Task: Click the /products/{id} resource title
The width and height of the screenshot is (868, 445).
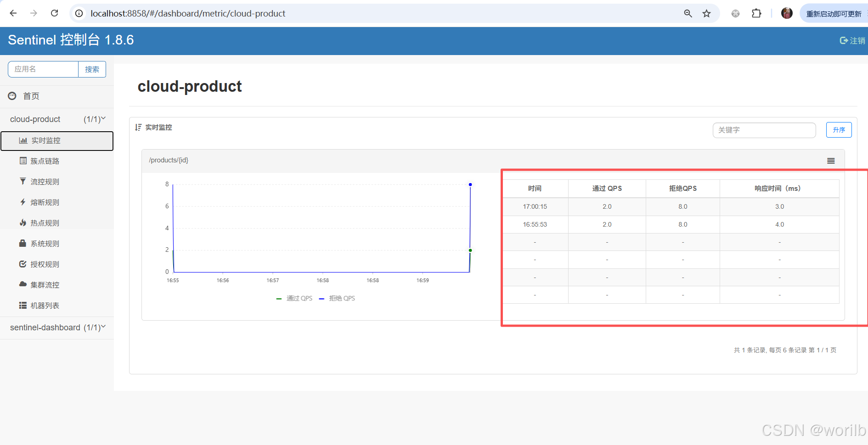Action: click(169, 160)
